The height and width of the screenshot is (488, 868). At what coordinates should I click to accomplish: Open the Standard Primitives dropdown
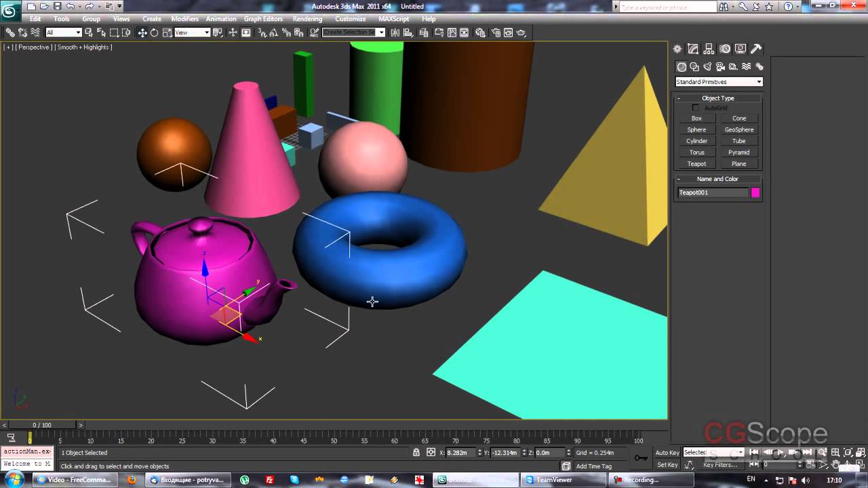[719, 82]
